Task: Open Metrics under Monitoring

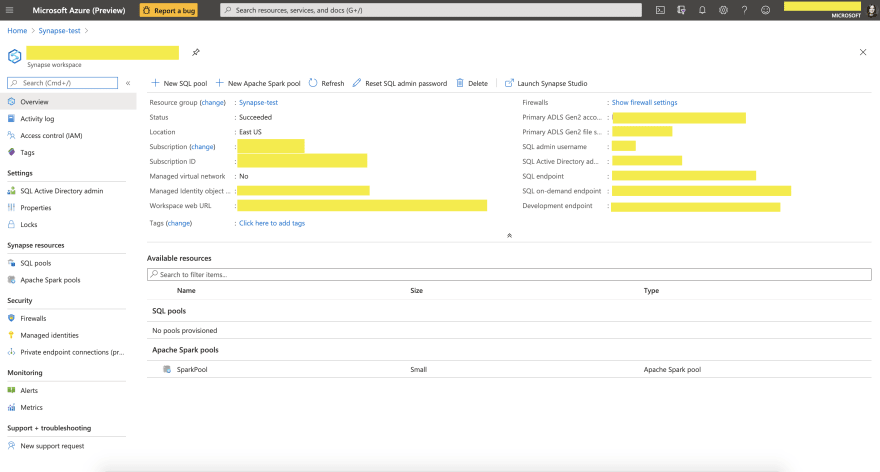Action: pos(31,407)
